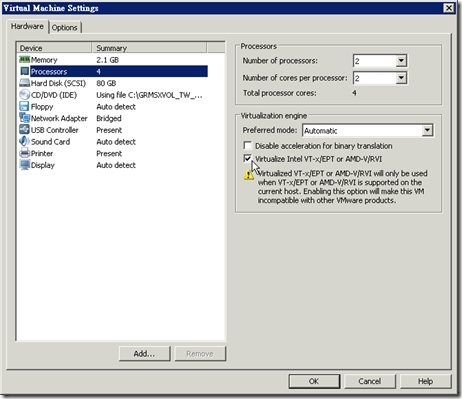This screenshot has height=399, width=462.
Task: Click the USB Controller icon
Action: click(24, 130)
